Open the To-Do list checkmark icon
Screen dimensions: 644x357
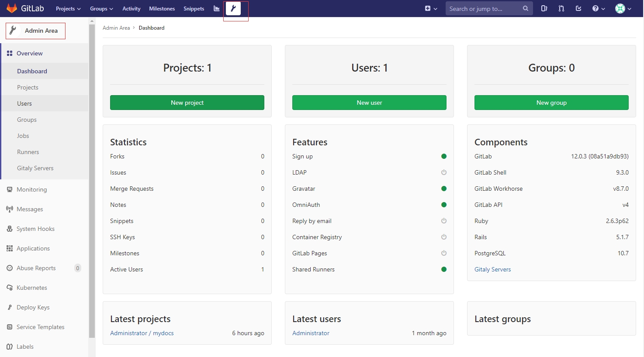pyautogui.click(x=578, y=9)
